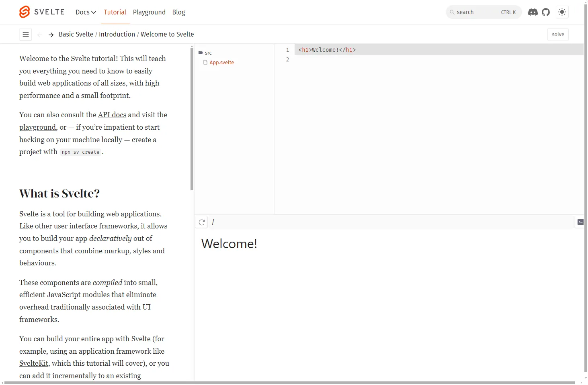
Task: Expand the Docs dropdown menu
Action: (86, 12)
